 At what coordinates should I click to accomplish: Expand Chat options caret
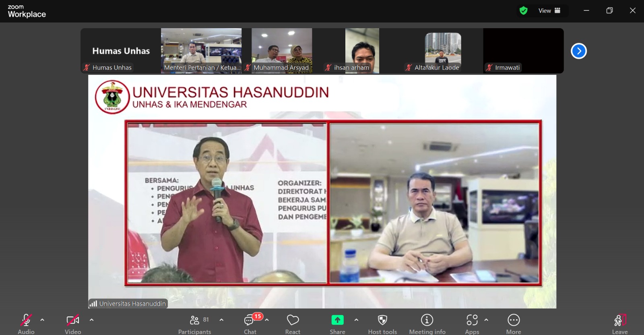coord(266,320)
